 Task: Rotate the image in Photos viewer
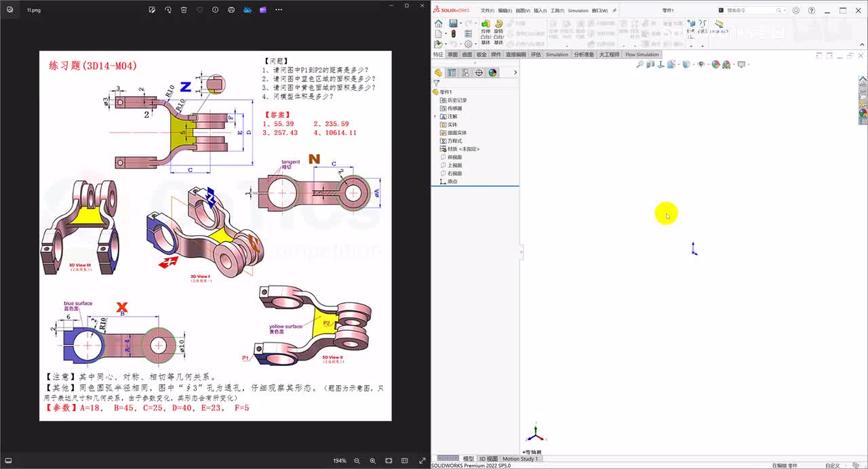pos(167,10)
